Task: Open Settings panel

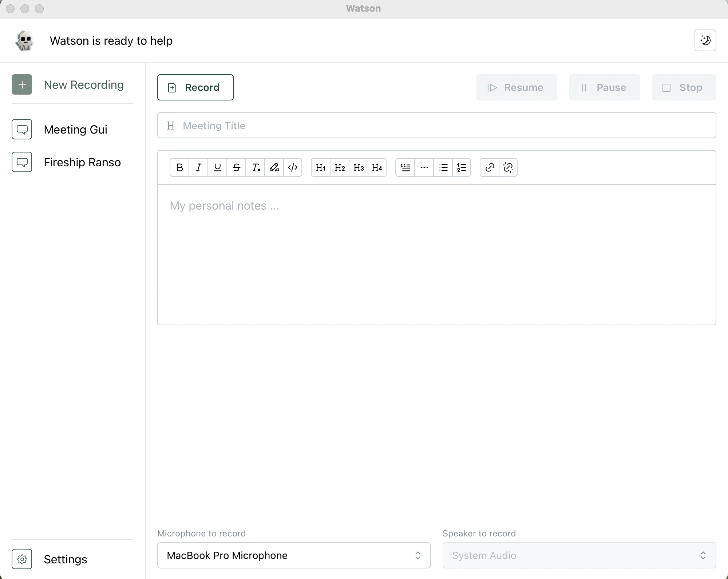Action: click(x=50, y=559)
